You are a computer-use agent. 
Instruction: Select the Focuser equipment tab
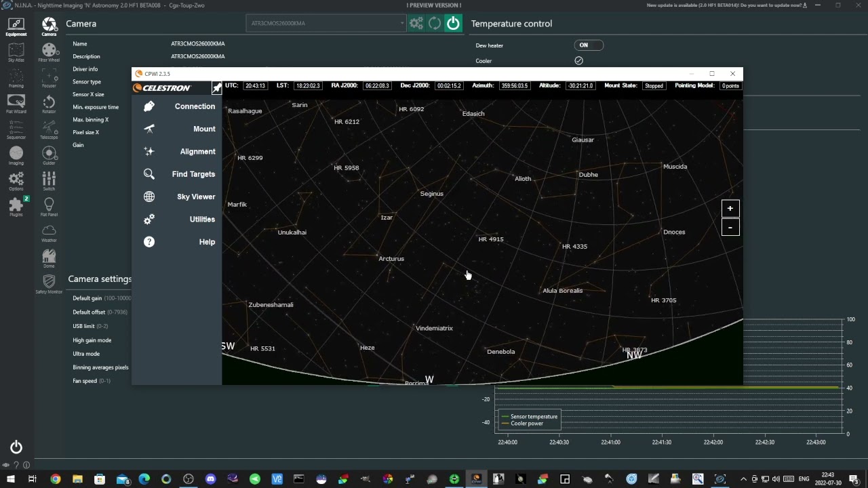(x=49, y=79)
